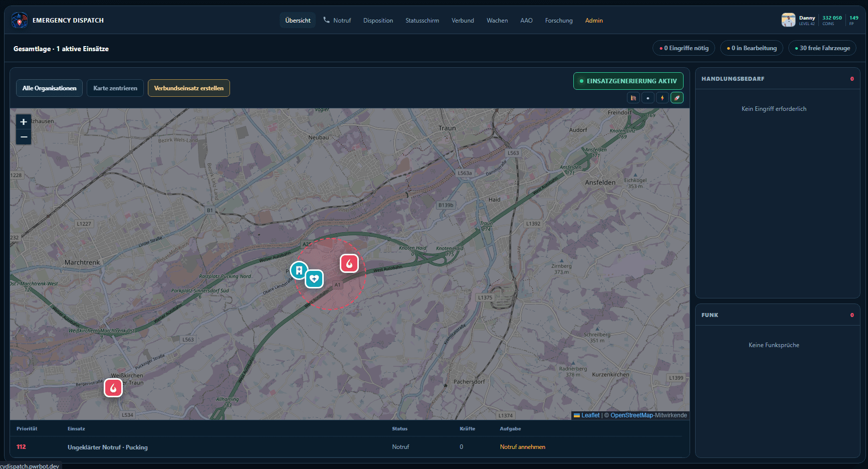Click the 0 Eingriffe nötig badge
868x469 pixels.
[684, 48]
